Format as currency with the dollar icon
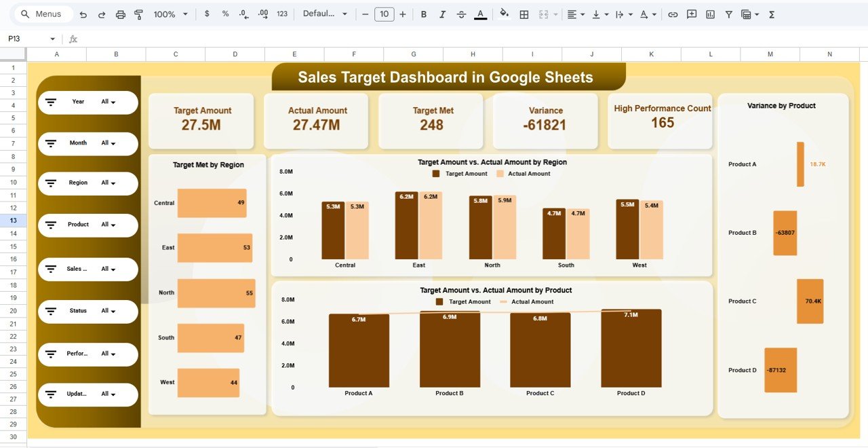This screenshot has width=868, height=448. point(207,14)
